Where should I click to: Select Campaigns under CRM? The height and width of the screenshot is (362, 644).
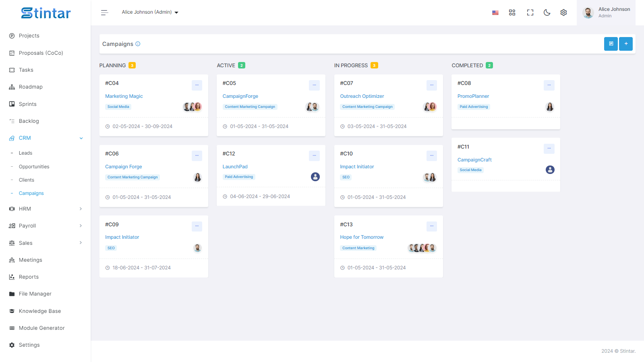(31, 193)
